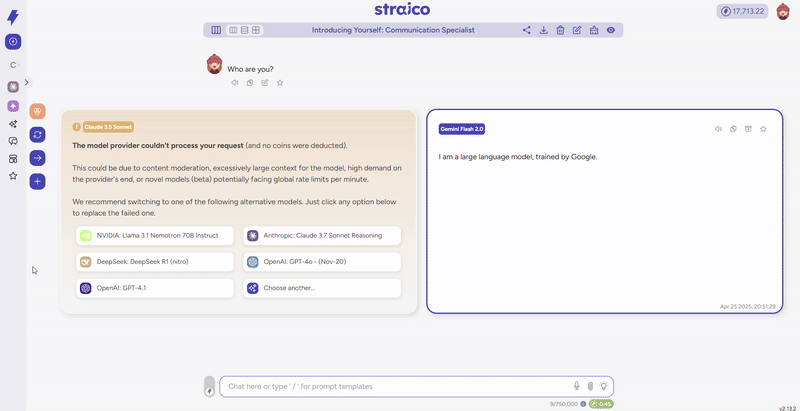This screenshot has height=411, width=800.
Task: Click the Straico wordmark at the top
Action: click(x=402, y=9)
